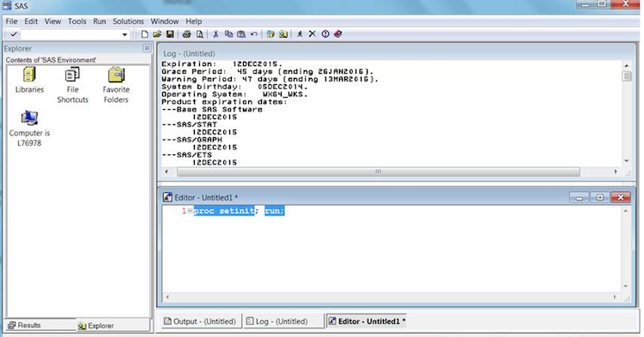Open the Run menu
This screenshot has height=337, width=644.
[x=100, y=21]
